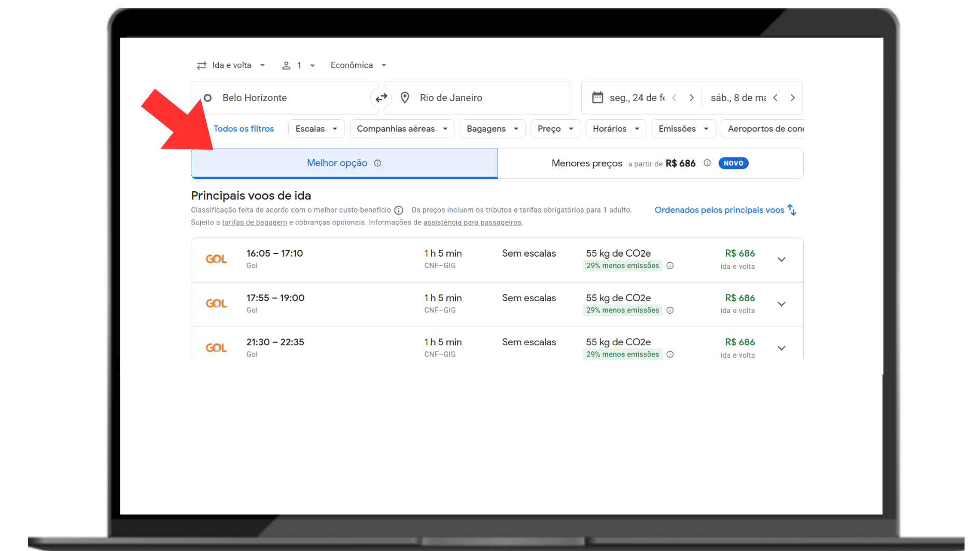The height and width of the screenshot is (551, 980).
Task: Go to previous return date arrow
Action: 776,98
